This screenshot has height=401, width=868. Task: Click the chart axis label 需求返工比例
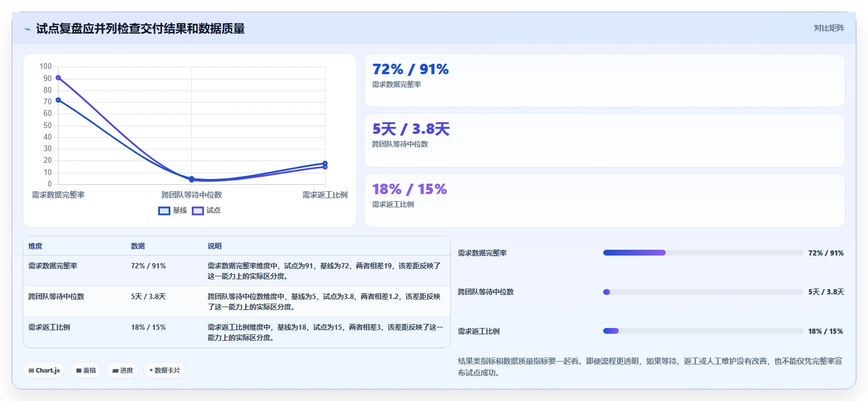coord(325,195)
